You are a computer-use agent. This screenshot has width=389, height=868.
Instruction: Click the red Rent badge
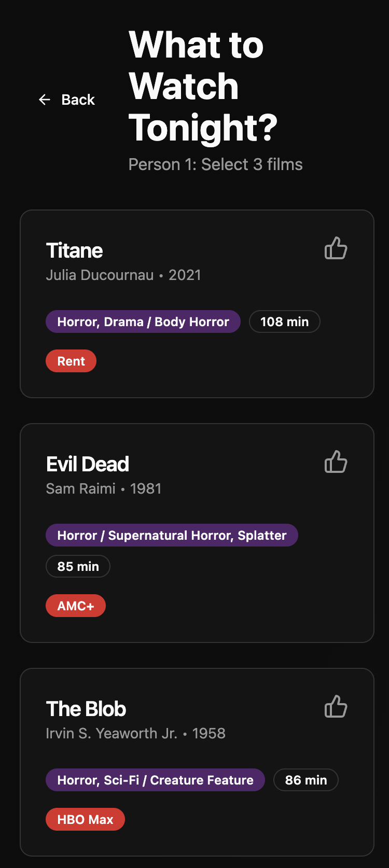[x=71, y=361]
